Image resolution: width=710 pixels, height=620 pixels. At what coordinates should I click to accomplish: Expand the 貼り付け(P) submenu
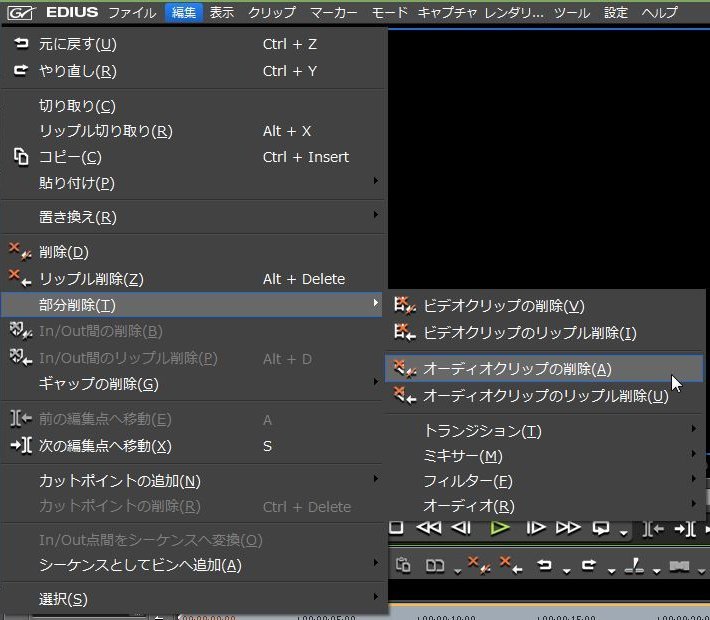(194, 183)
